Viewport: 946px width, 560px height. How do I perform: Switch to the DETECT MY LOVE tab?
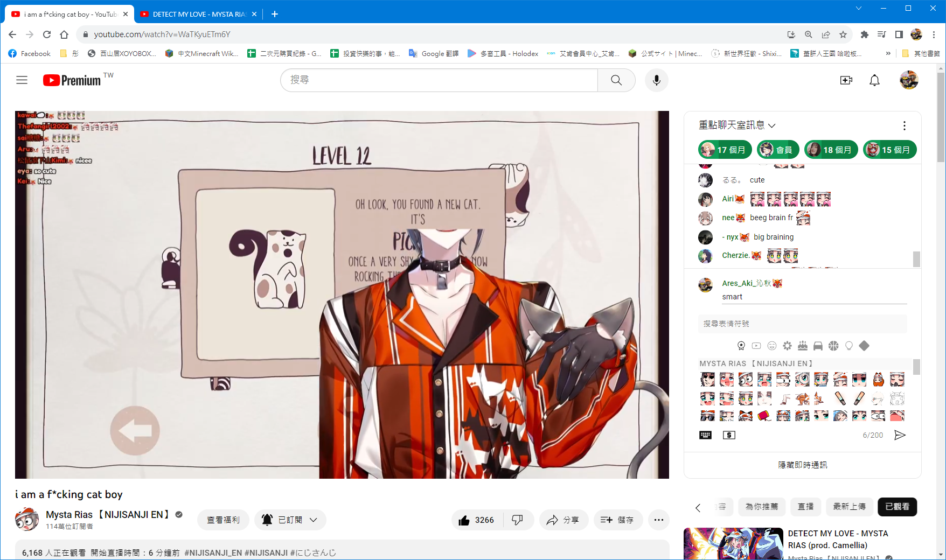click(198, 14)
